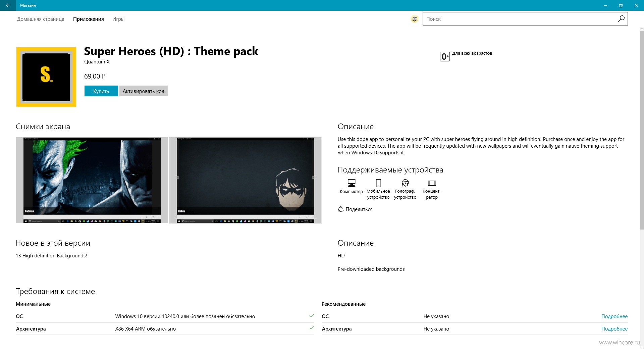Open Подробнее link for recommended Архитектура
This screenshot has height=349, width=644.
click(614, 329)
